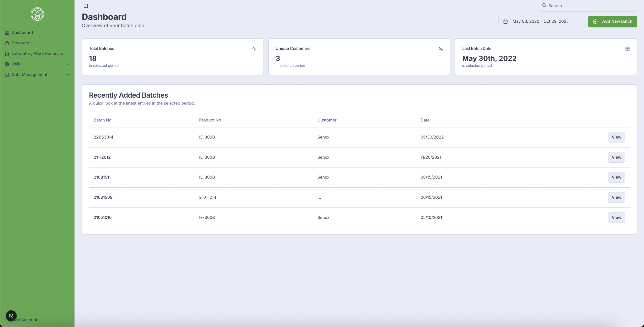Toggle the sidebar collapse icon
This screenshot has height=327, width=644.
click(x=86, y=6)
